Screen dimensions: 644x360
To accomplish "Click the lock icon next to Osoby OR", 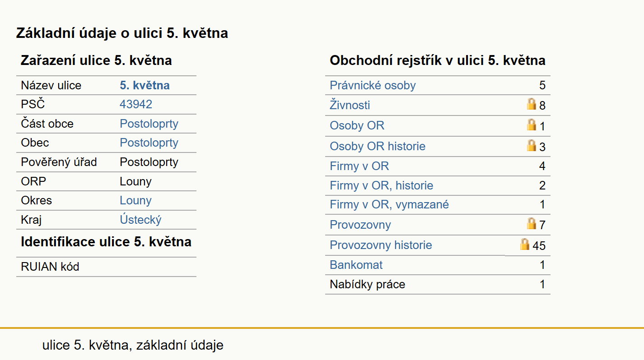I will 532,125.
